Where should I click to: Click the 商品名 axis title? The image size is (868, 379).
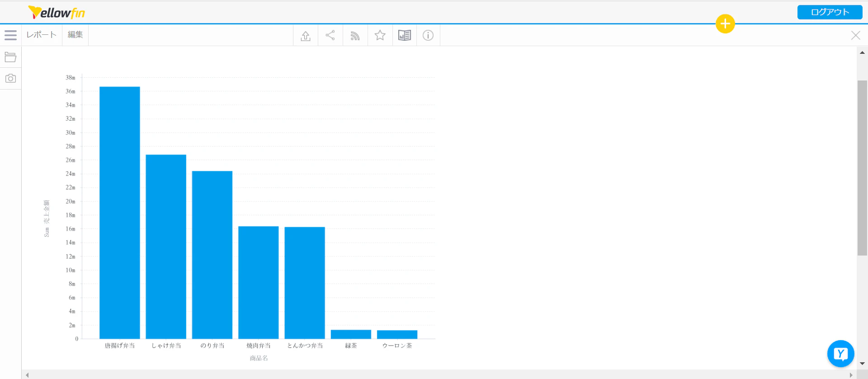(259, 358)
